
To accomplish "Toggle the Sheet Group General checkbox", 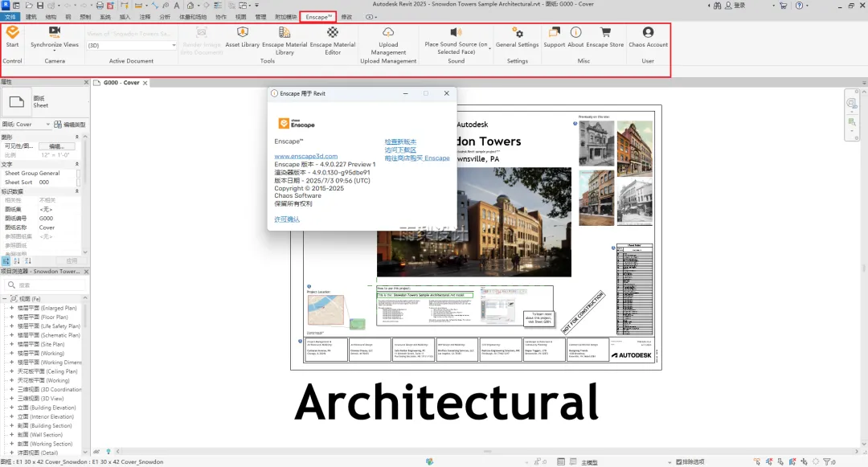I will (x=78, y=173).
